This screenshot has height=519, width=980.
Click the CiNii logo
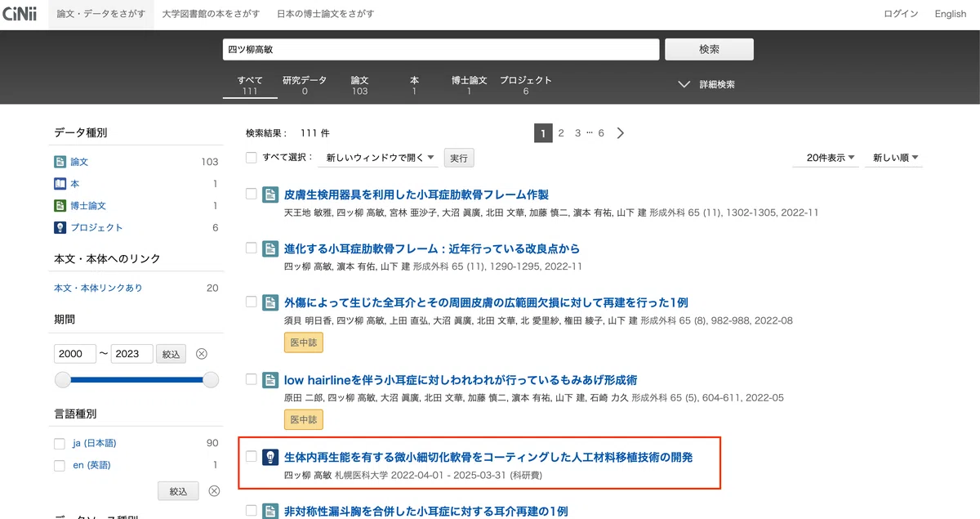pos(19,12)
